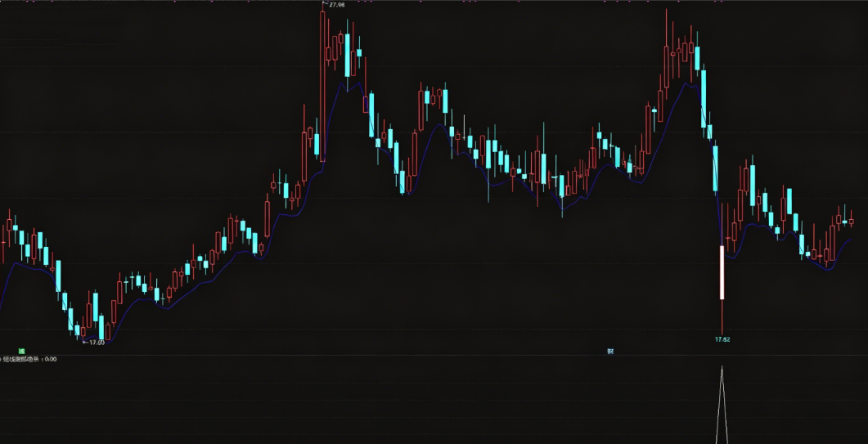Click the long red wick above the 17.62 label
Viewport: 868px width, 444px height.
(722, 316)
